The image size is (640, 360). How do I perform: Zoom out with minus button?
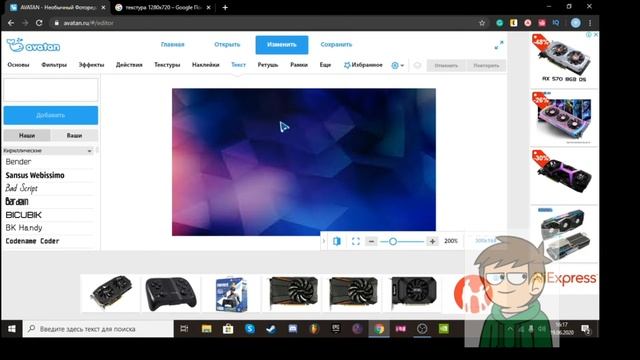(371, 241)
